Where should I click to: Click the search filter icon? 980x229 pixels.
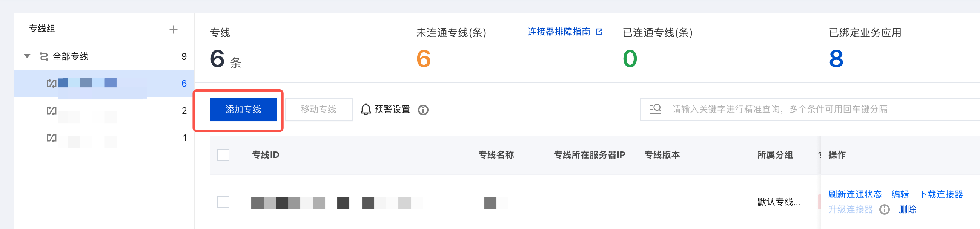655,109
